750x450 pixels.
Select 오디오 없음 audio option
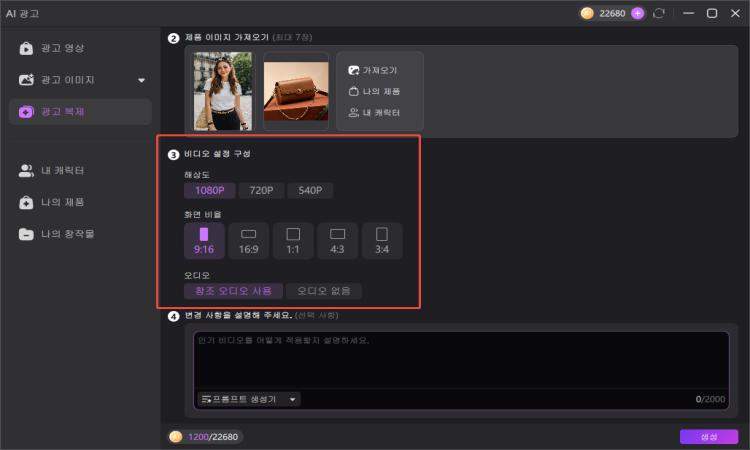coord(324,291)
